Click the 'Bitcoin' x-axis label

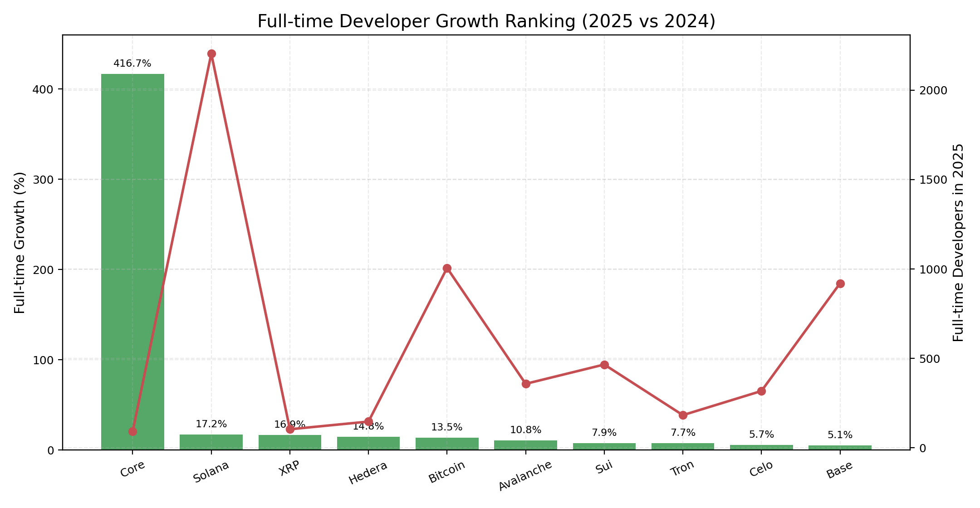point(447,472)
